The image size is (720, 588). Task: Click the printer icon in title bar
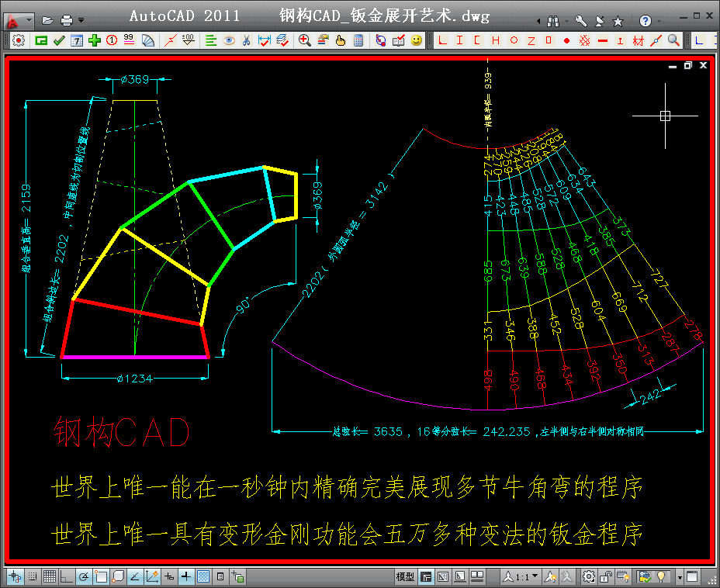[x=67, y=20]
